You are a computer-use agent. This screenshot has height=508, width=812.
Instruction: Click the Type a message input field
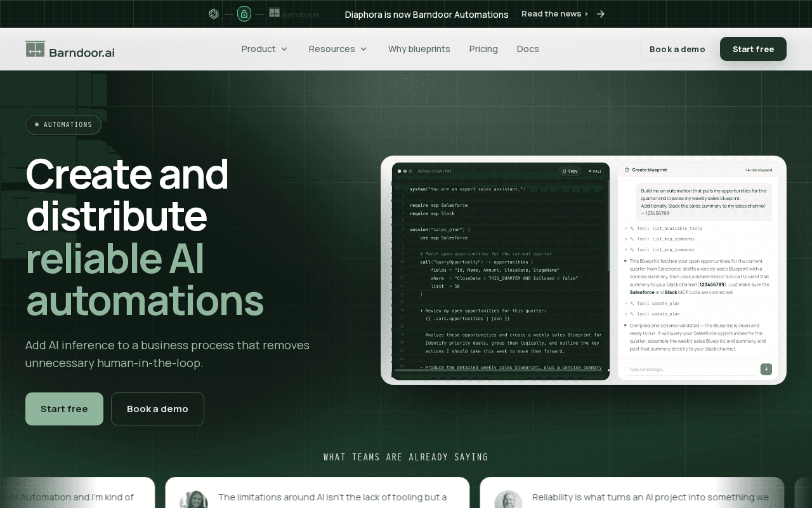click(x=691, y=369)
